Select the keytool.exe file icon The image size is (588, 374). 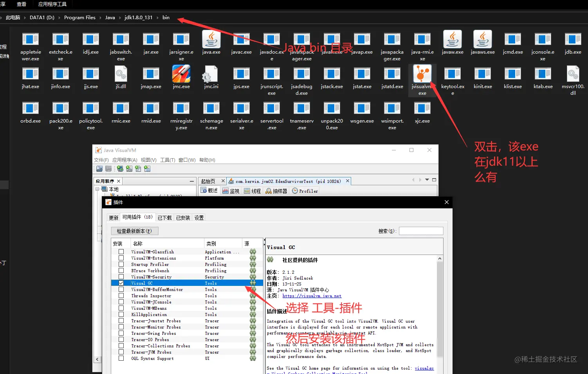pyautogui.click(x=453, y=74)
